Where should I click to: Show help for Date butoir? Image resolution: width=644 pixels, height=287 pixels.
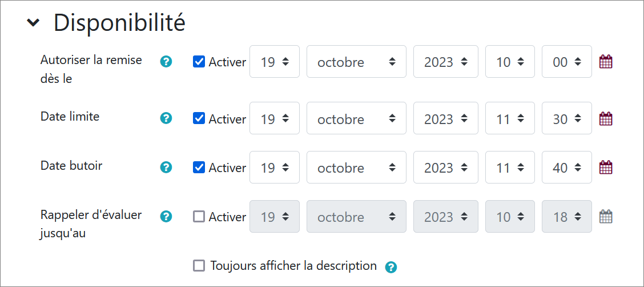pyautogui.click(x=166, y=167)
